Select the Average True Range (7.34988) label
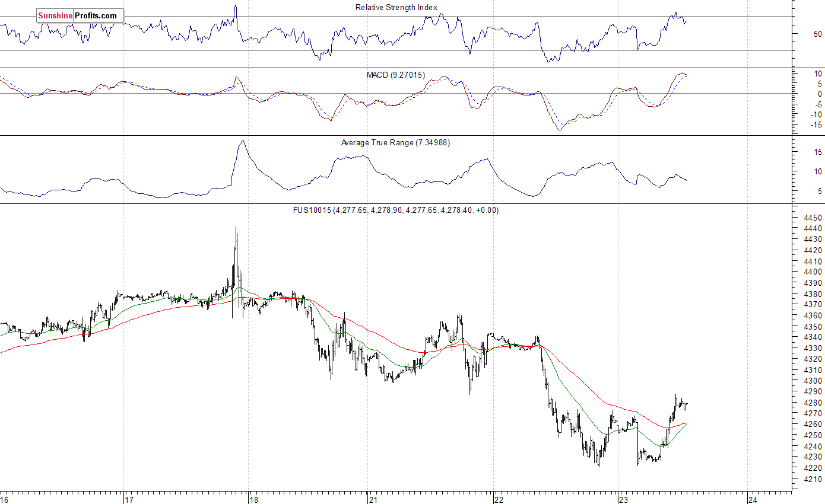This screenshot has height=504, width=825. (395, 142)
